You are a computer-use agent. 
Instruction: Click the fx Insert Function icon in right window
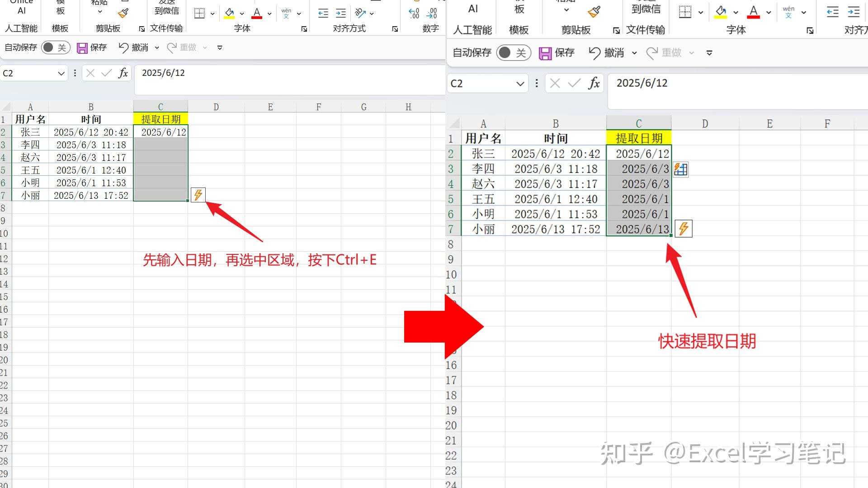point(594,83)
